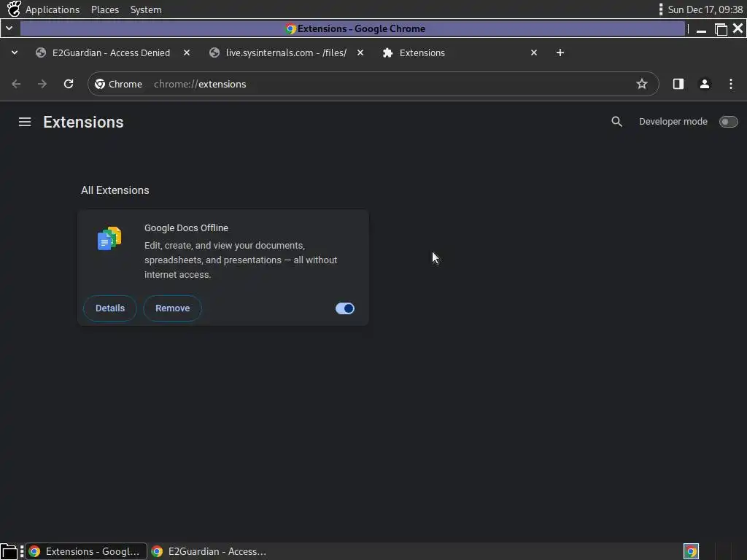Open a new tab
The image size is (747, 560).
(560, 52)
